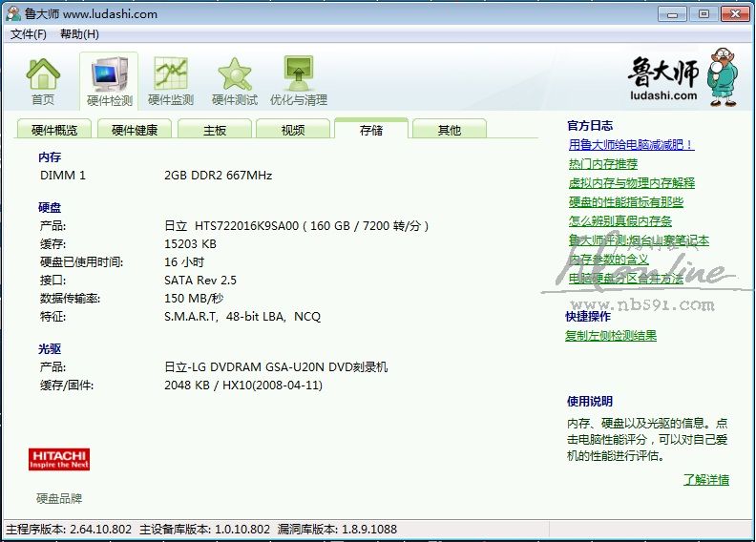The height and width of the screenshot is (542, 756).
Task: Click the features text S.M.A.R.T, 48-bit LBA, NCQ
Action: click(242, 317)
